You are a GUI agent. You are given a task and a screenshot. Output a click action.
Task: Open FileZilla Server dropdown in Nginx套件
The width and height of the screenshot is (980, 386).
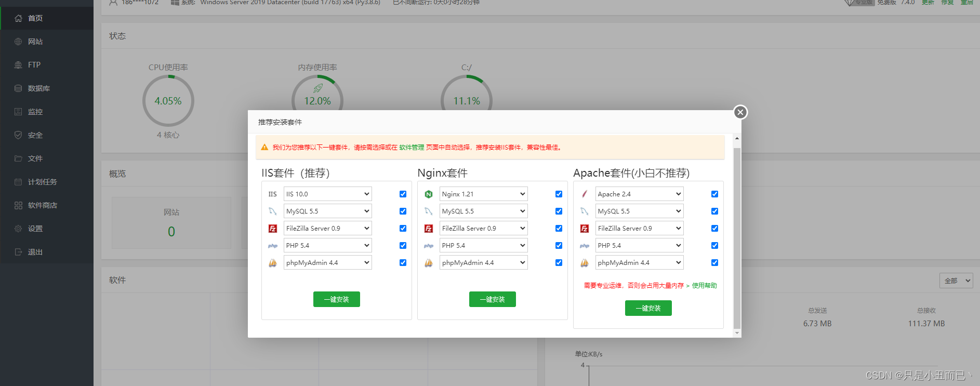coord(484,229)
